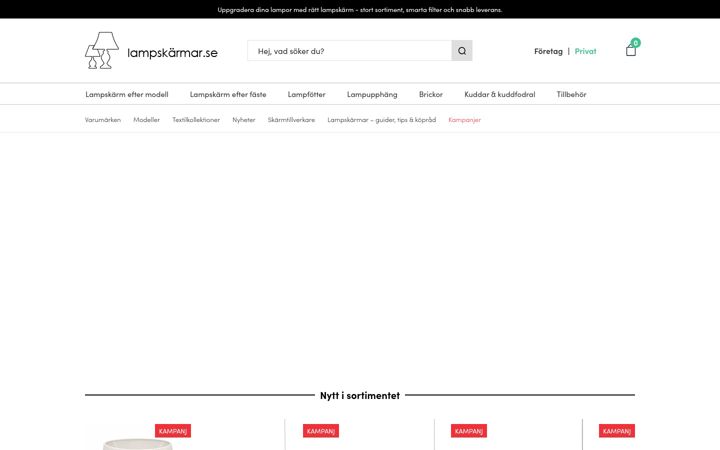720x450 pixels.
Task: Focus the 'Hej, vad söker du?' search field
Action: [349, 51]
